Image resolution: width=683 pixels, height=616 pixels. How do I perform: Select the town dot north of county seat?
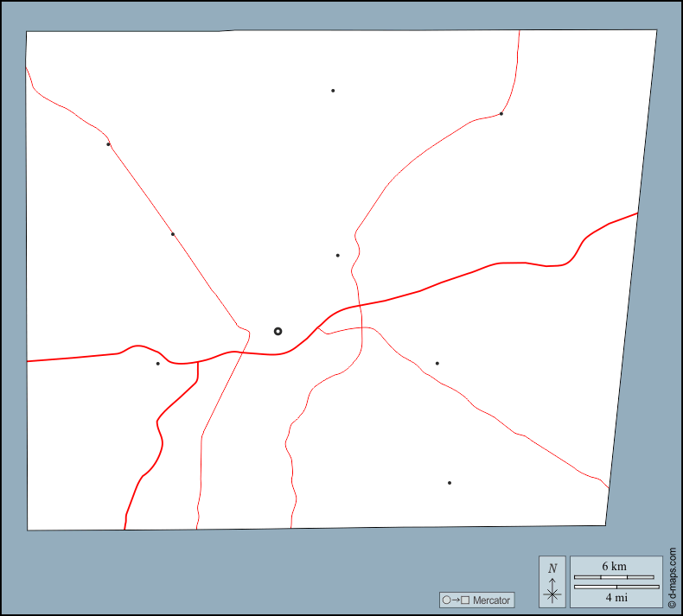[337, 255]
